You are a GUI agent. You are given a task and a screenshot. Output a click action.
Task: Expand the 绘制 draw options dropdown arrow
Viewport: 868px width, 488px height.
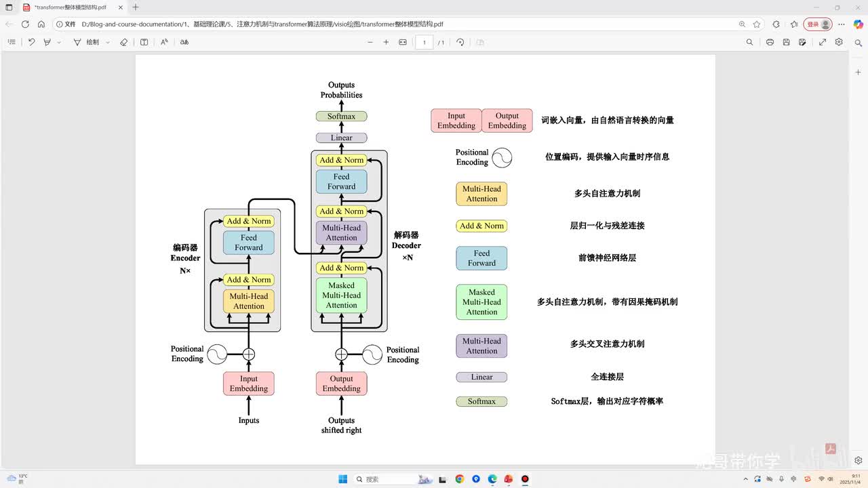[x=107, y=42]
